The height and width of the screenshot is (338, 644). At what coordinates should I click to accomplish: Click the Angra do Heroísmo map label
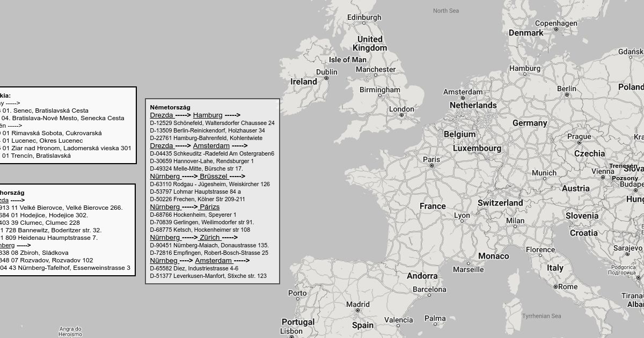point(70,332)
